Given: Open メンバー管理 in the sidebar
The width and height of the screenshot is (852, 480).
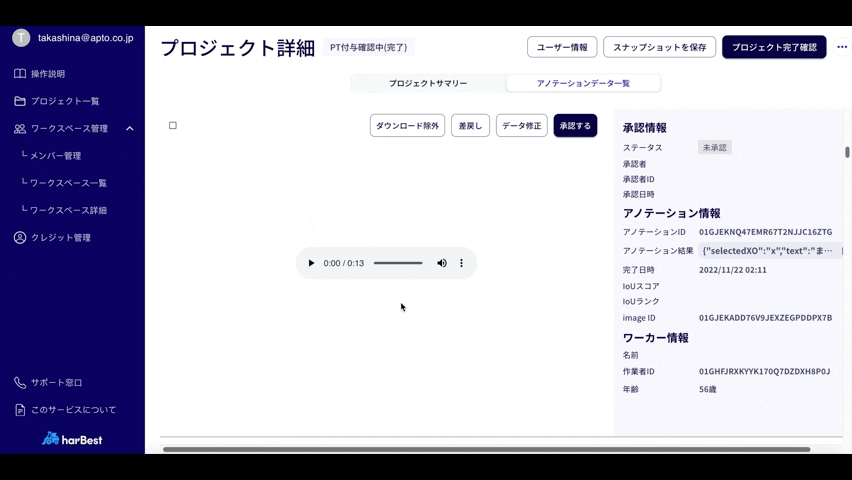Looking at the screenshot, I should 55,156.
